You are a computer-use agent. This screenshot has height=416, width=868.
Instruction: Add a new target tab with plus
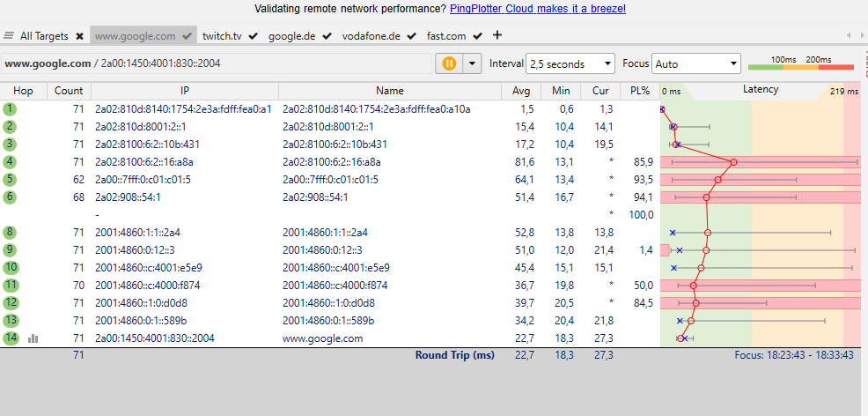(497, 35)
